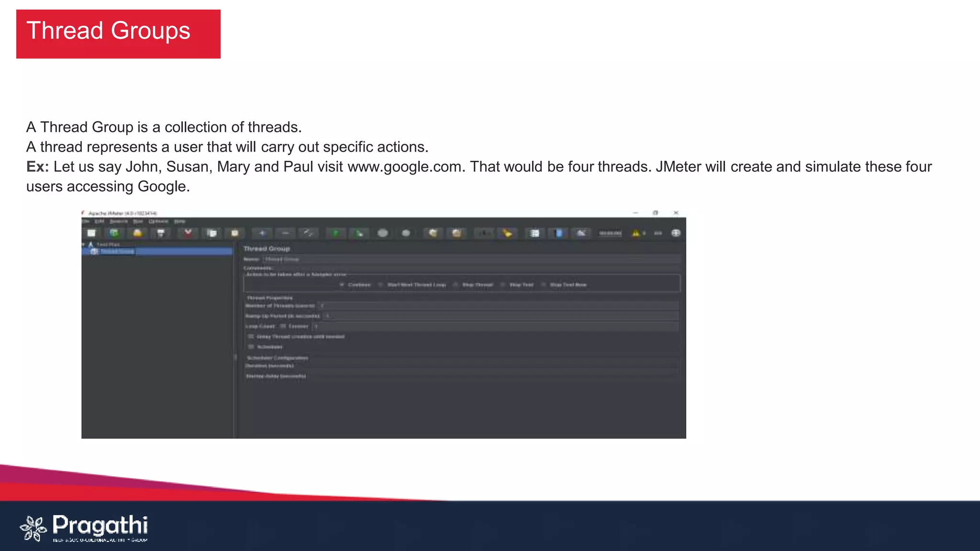Select Test Plan label in the tree

point(108,244)
